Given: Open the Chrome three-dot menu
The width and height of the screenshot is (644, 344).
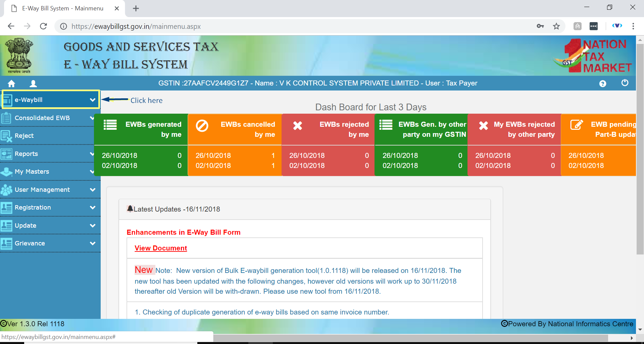Looking at the screenshot, I should click(x=633, y=26).
